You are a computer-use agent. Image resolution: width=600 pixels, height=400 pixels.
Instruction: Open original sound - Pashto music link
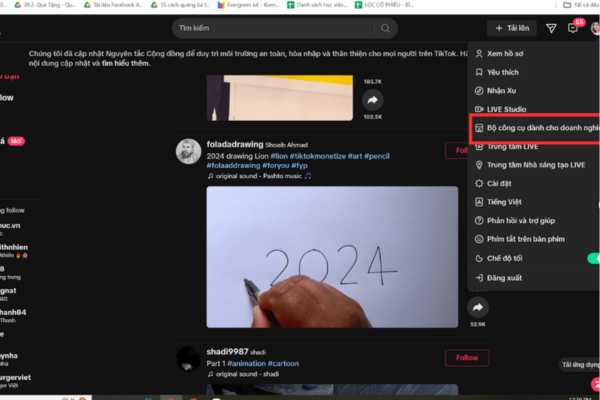click(259, 176)
